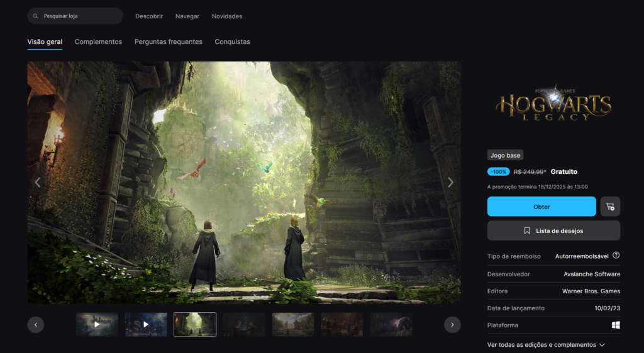Select the seventh thumbnail with purple glow
Viewport: 644px width, 353px height.
(391, 324)
